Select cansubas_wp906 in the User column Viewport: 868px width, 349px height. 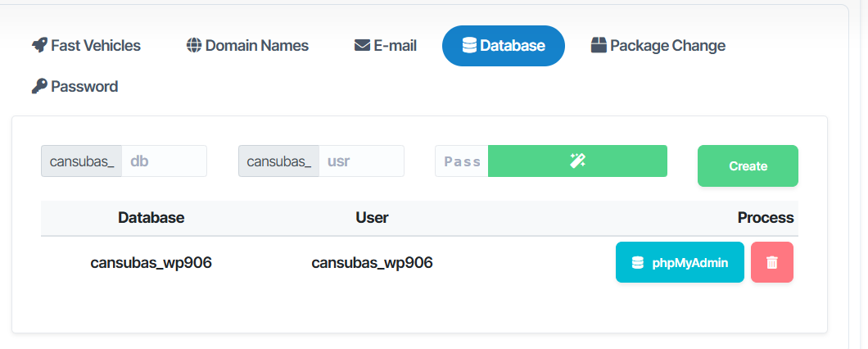tap(372, 263)
